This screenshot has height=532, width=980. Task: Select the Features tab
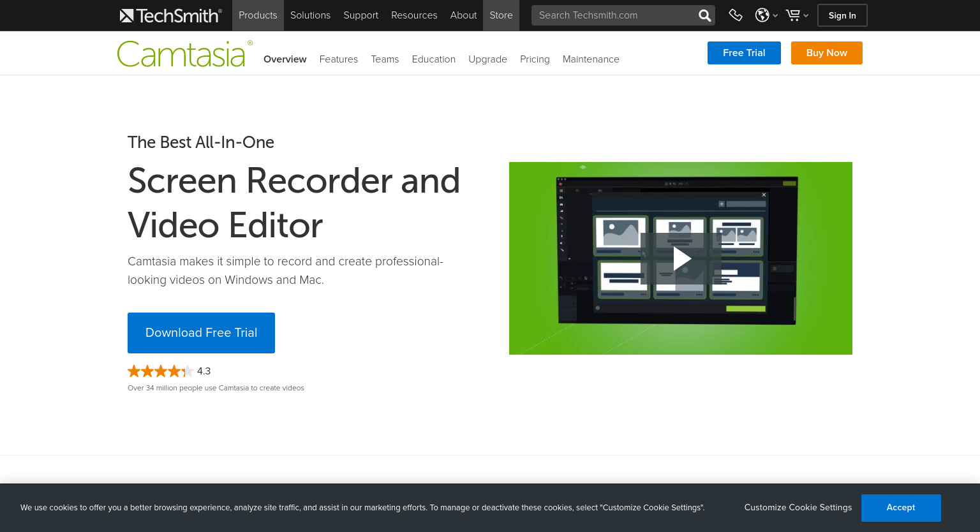(338, 59)
